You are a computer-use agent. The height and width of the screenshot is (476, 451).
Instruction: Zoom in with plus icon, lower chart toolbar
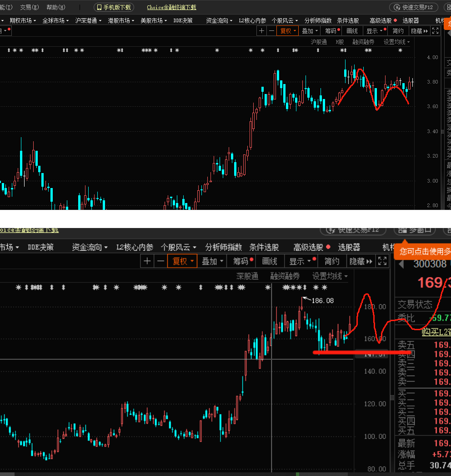(x=147, y=261)
